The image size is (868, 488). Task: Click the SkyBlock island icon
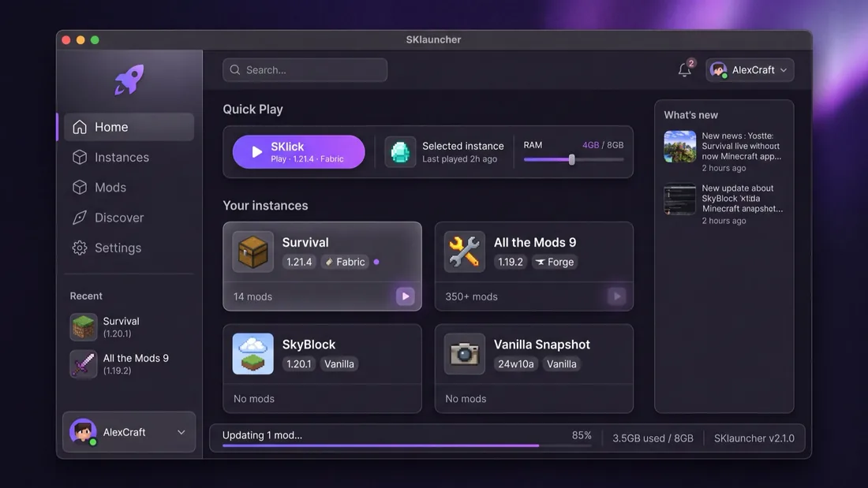coord(253,353)
